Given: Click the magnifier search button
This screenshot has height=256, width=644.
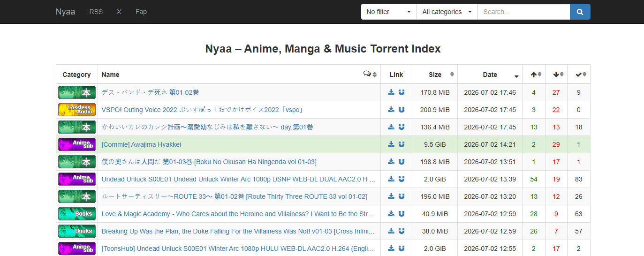Looking at the screenshot, I should [x=580, y=12].
